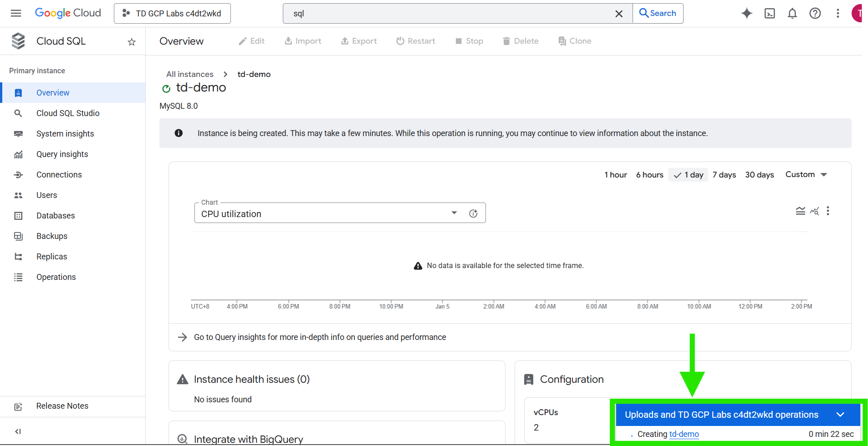
Task: Select the 30 days time range
Action: [x=759, y=175]
